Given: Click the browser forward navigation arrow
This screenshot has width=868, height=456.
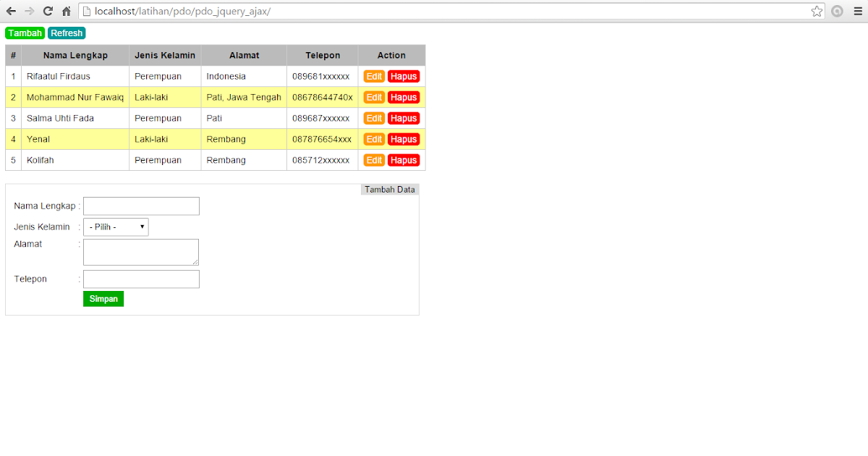Looking at the screenshot, I should point(29,11).
